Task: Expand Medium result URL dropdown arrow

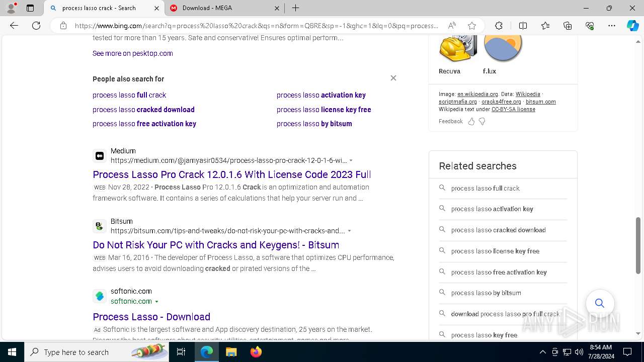Action: point(351,161)
